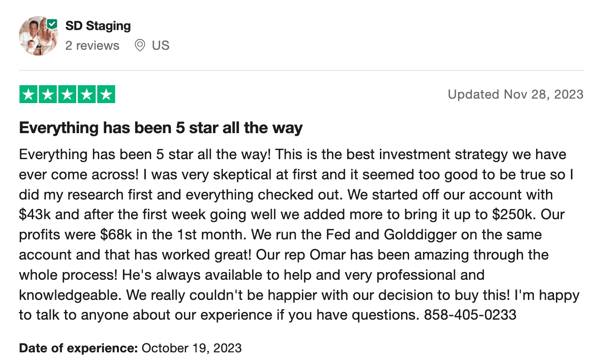Click the October 19, 2023 experience date
The image size is (602, 364).
192,348
